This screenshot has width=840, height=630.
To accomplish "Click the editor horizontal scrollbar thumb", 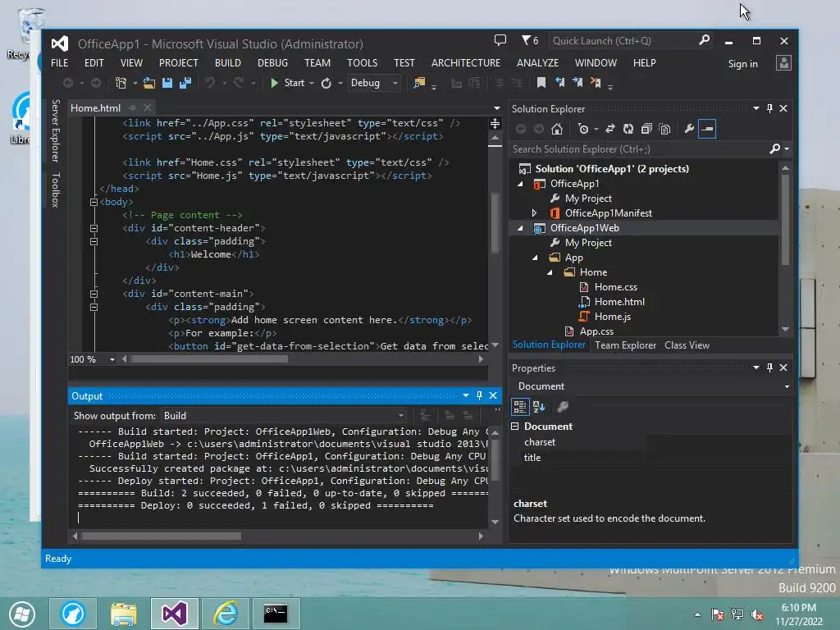I will tap(209, 359).
